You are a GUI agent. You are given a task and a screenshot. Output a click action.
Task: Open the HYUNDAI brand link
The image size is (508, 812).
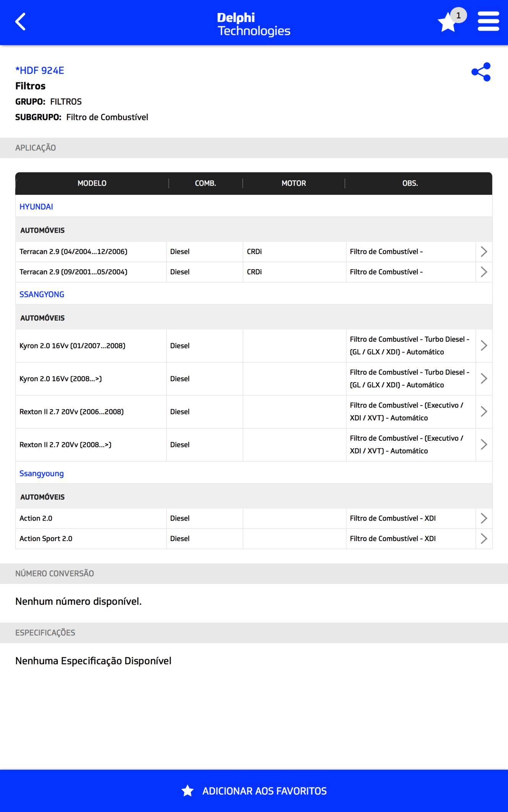point(36,207)
